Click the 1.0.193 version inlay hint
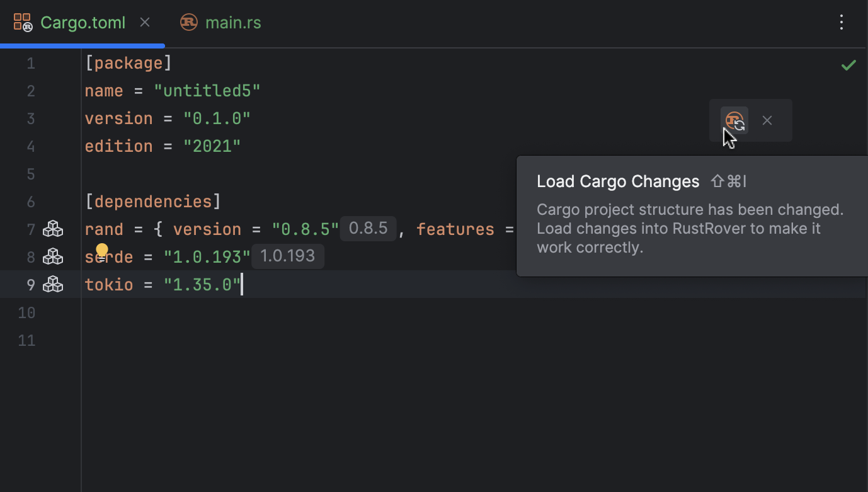 pyautogui.click(x=287, y=256)
